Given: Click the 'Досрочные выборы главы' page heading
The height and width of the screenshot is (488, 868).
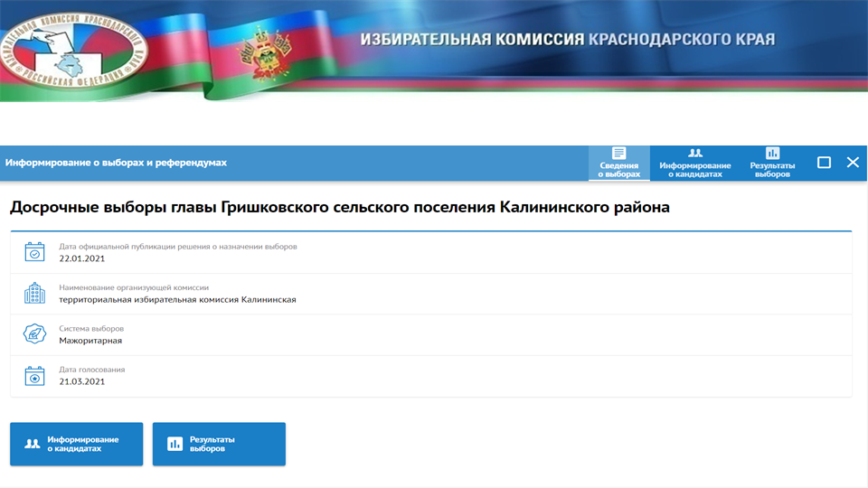Looking at the screenshot, I should point(339,208).
